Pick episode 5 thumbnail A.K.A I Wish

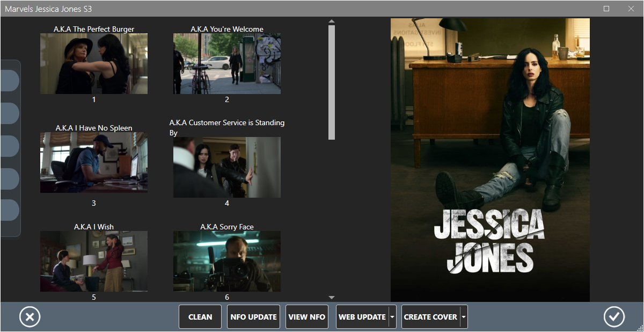94,262
